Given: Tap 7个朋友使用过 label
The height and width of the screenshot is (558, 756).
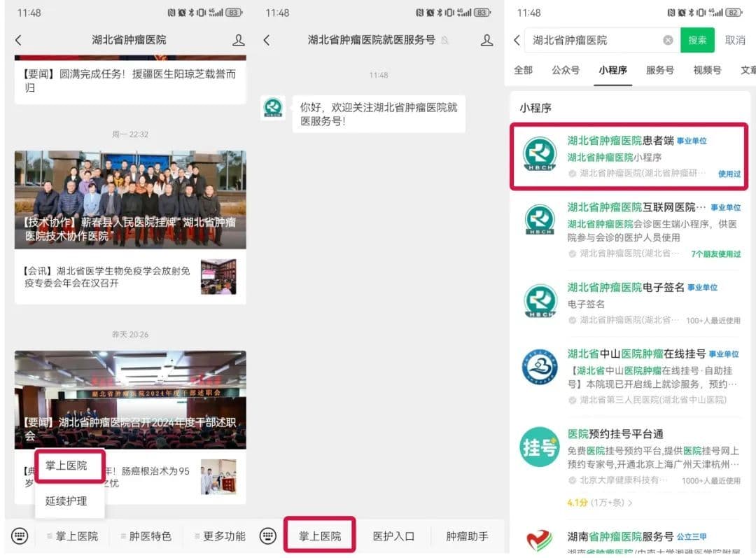Looking at the screenshot, I should click(x=715, y=253).
